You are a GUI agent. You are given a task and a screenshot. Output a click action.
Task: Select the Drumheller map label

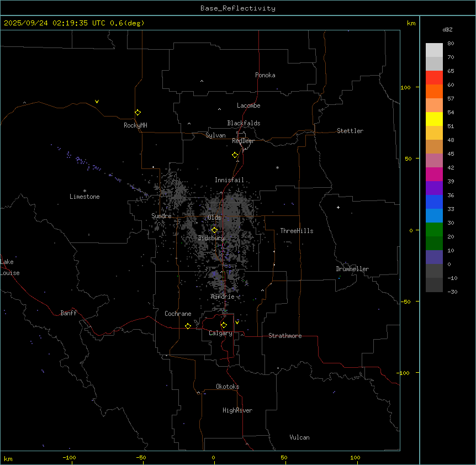[352, 269]
